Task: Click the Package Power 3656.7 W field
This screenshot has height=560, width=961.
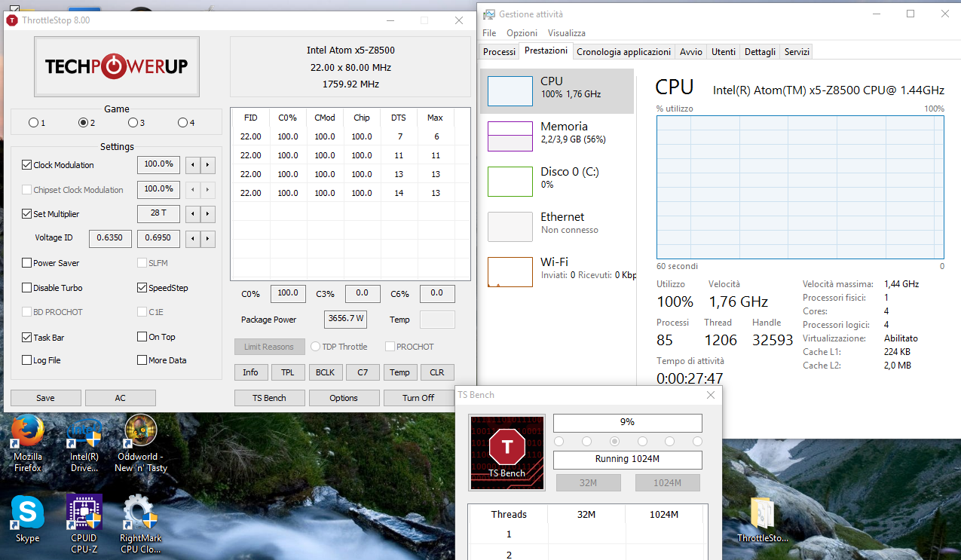Action: [x=345, y=319]
